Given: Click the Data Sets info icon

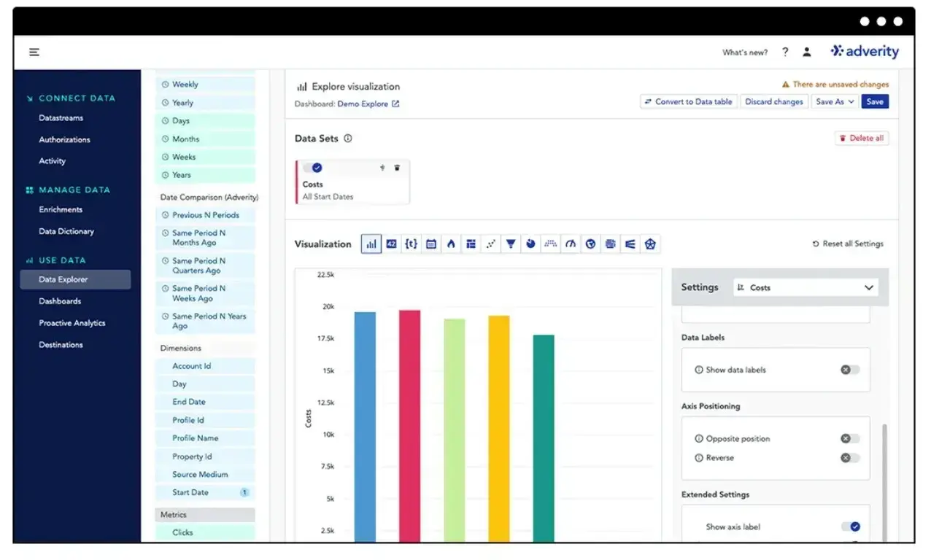Looking at the screenshot, I should click(348, 139).
